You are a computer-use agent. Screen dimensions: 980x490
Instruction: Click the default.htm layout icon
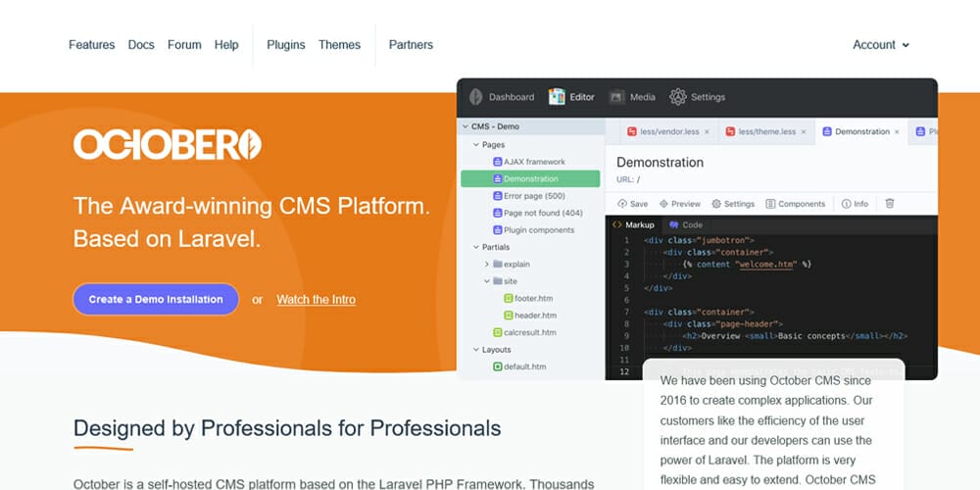[498, 367]
